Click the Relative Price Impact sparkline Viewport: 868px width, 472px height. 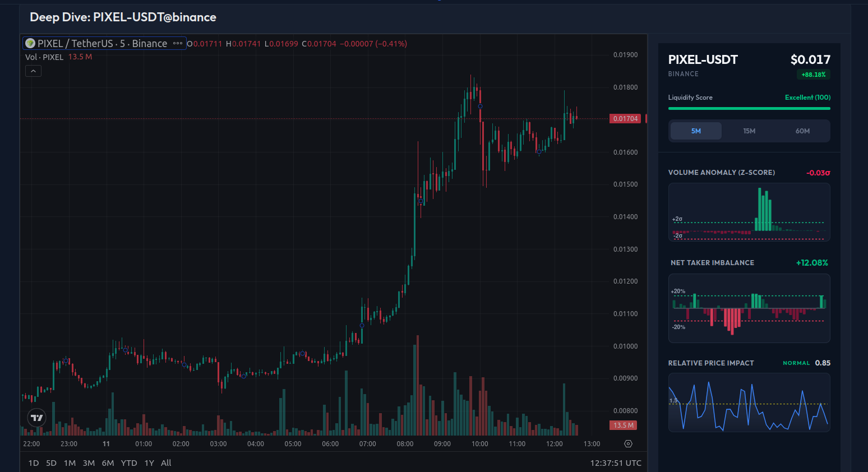[749, 402]
